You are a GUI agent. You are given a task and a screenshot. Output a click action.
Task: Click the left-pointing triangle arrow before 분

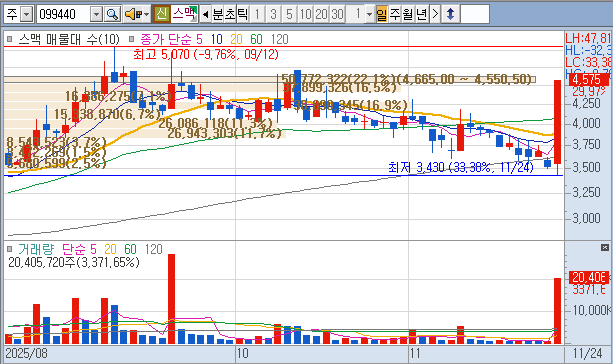point(205,14)
